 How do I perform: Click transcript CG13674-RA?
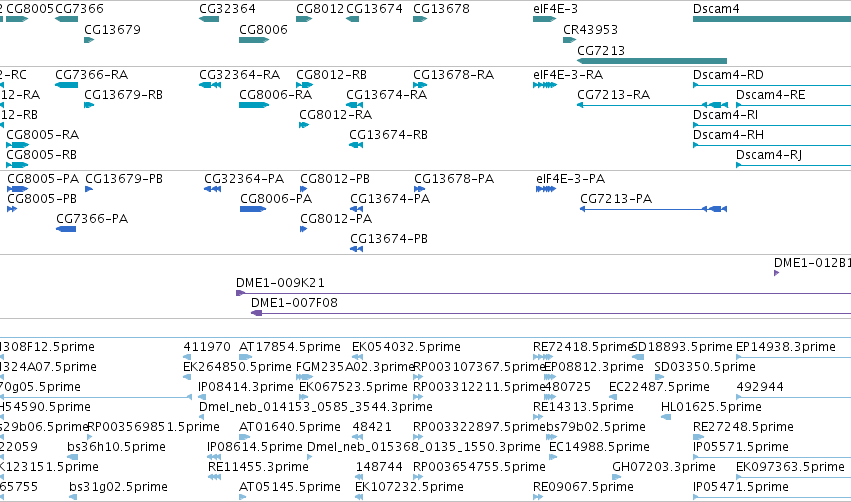coord(387,94)
